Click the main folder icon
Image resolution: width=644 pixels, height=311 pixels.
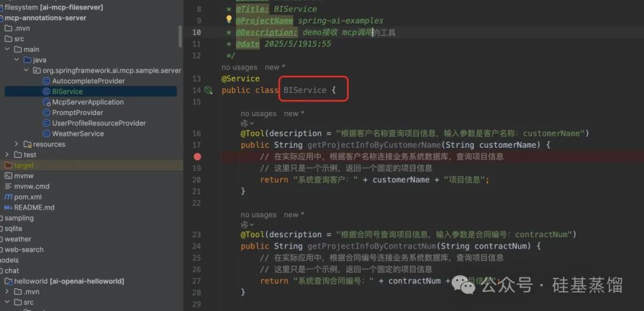click(18, 49)
